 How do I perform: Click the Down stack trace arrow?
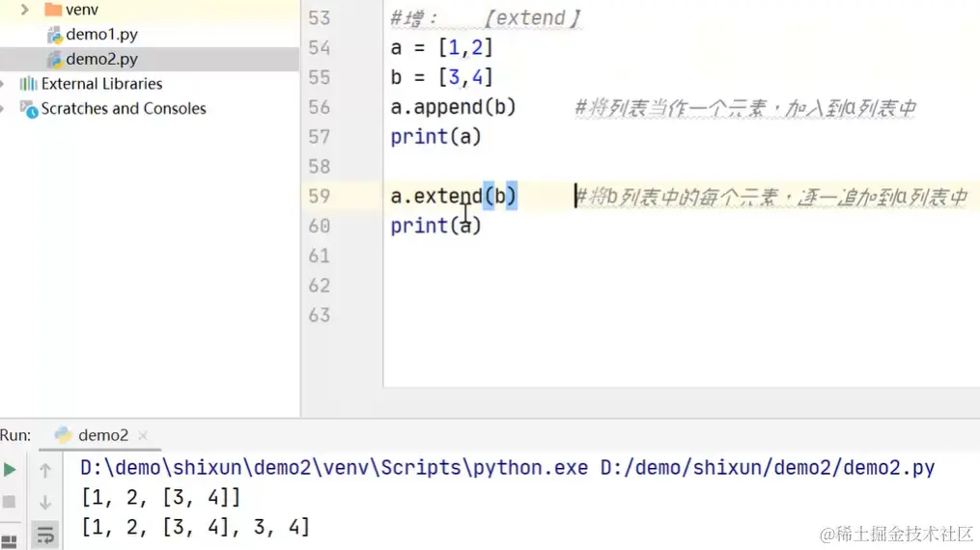pyautogui.click(x=45, y=502)
